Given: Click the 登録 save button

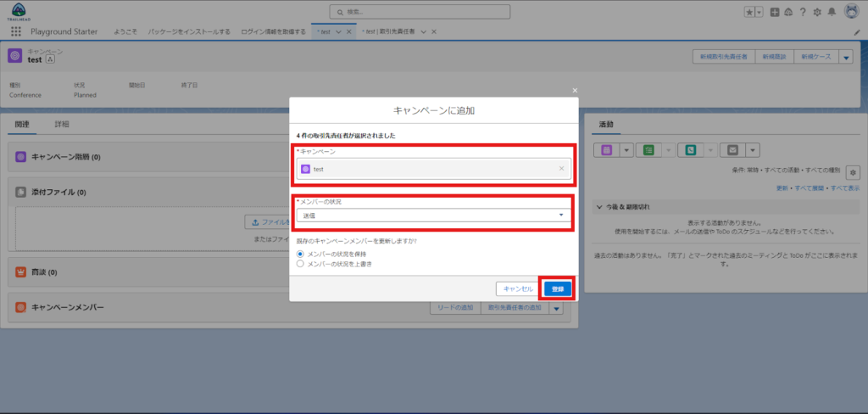Looking at the screenshot, I should pos(557,288).
